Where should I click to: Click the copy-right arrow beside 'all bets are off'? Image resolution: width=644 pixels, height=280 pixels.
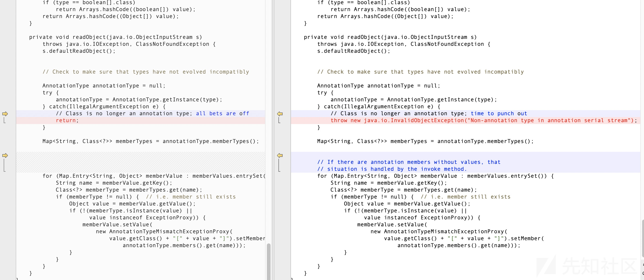click(x=5, y=114)
